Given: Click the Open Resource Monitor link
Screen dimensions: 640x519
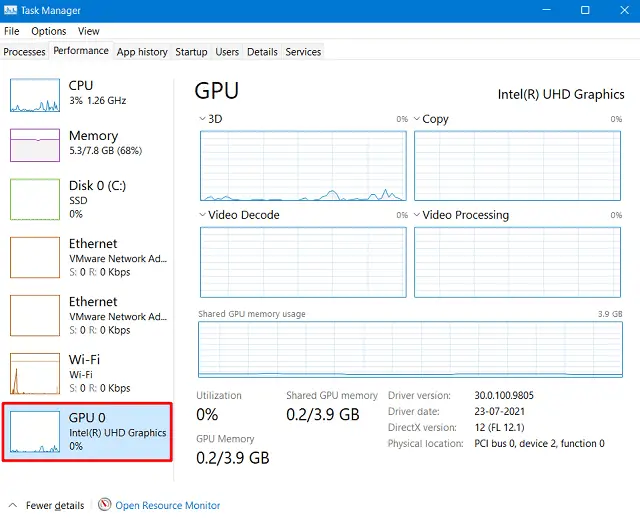Looking at the screenshot, I should (167, 505).
